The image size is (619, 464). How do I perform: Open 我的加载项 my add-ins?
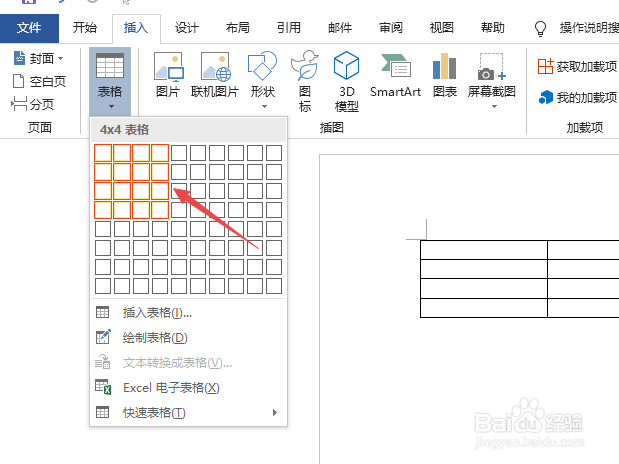[x=577, y=97]
